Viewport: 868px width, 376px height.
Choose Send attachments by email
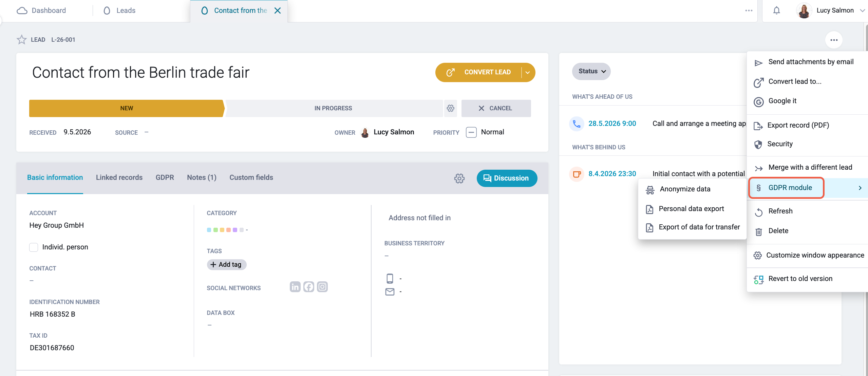pos(807,62)
